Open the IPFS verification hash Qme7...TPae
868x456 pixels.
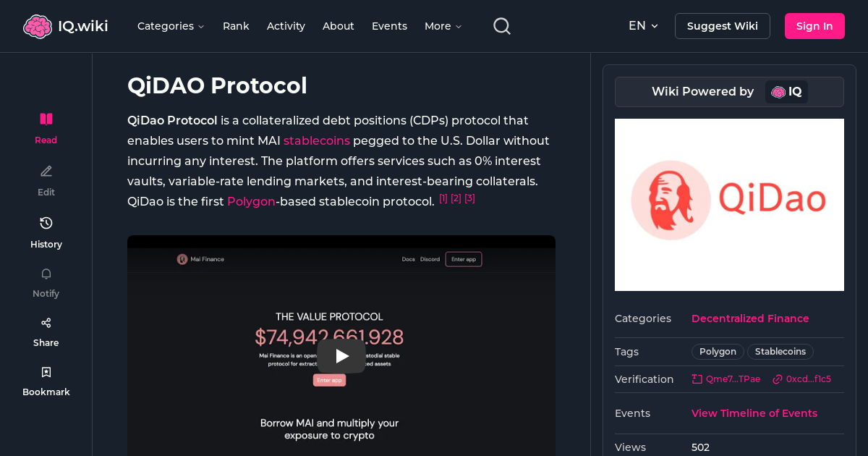(726, 379)
